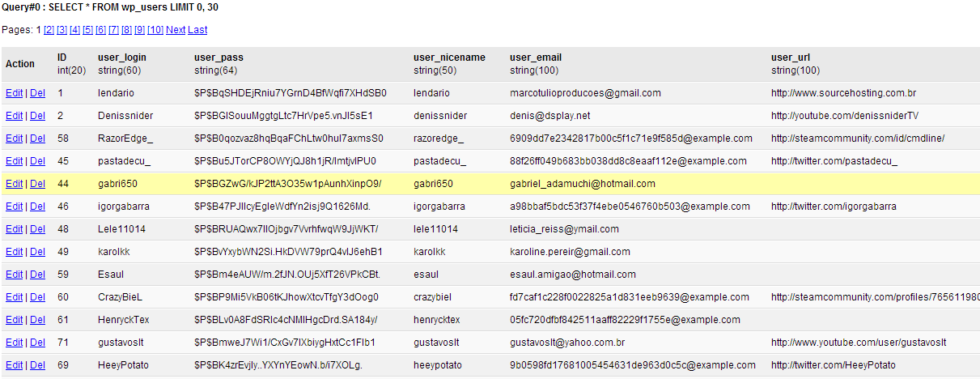Edit the lendario user row

14,93
